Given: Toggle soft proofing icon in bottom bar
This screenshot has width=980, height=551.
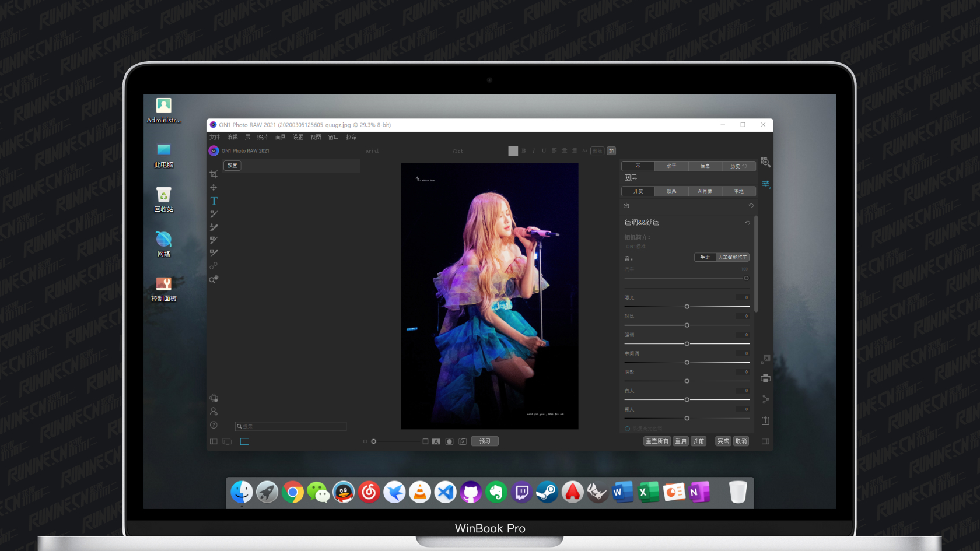Looking at the screenshot, I should pos(463,441).
